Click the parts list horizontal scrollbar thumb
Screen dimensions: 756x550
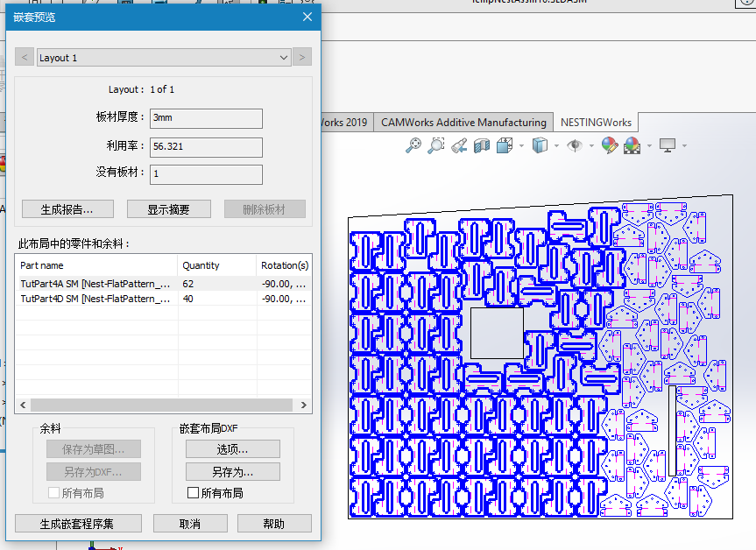click(x=161, y=405)
